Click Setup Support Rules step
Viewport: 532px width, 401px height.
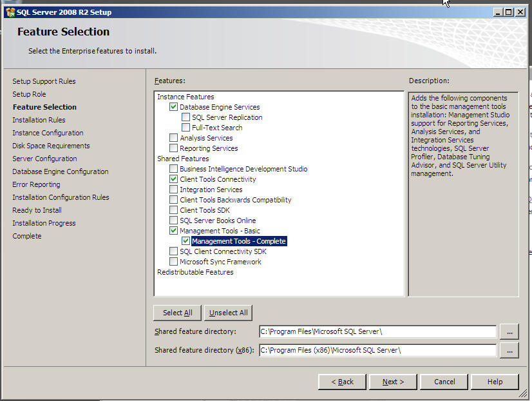tap(44, 81)
